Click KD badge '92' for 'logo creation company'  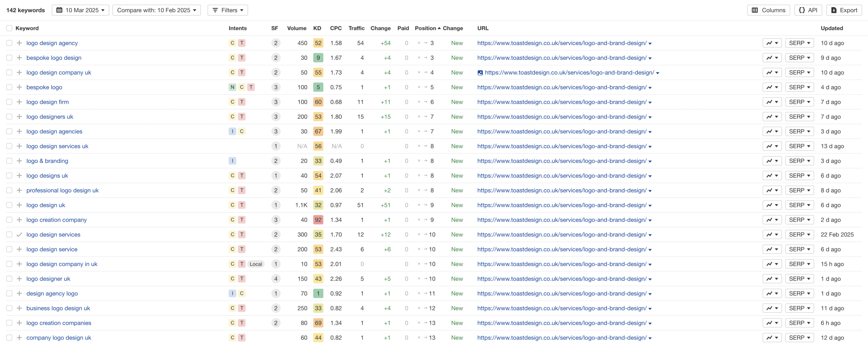318,220
